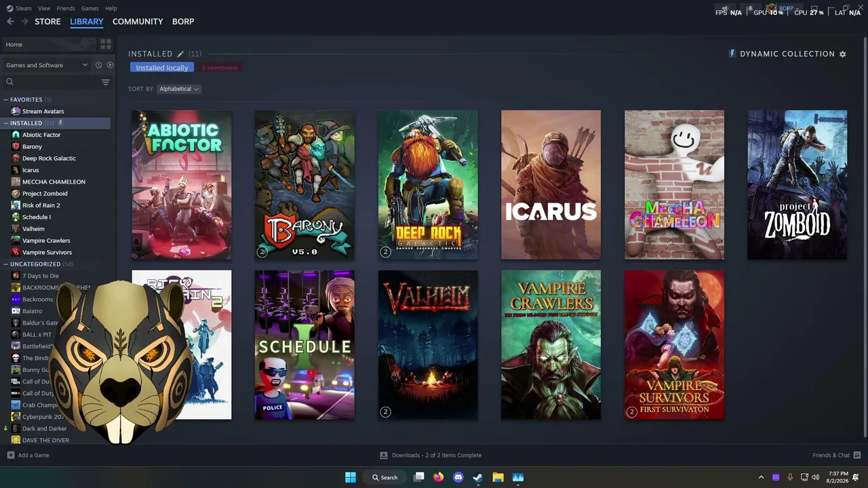Click the library vertical scrollbar
The width and height of the screenshot is (868, 488).
pyautogui.click(x=865, y=237)
